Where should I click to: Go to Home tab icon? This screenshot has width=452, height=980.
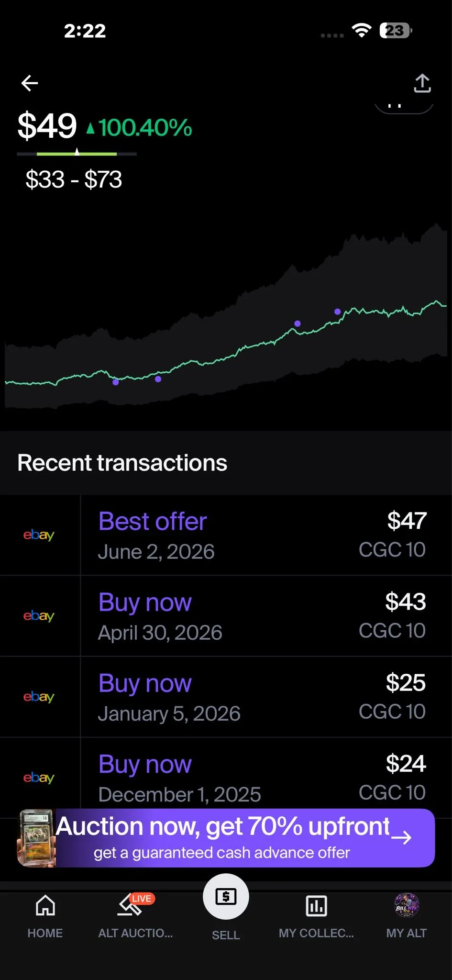coord(45,905)
